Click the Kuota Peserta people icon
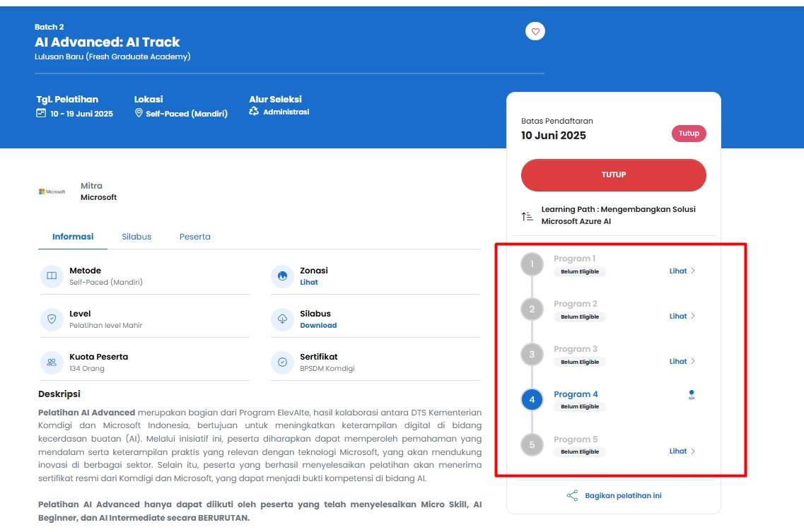This screenshot has width=804, height=532. point(52,362)
